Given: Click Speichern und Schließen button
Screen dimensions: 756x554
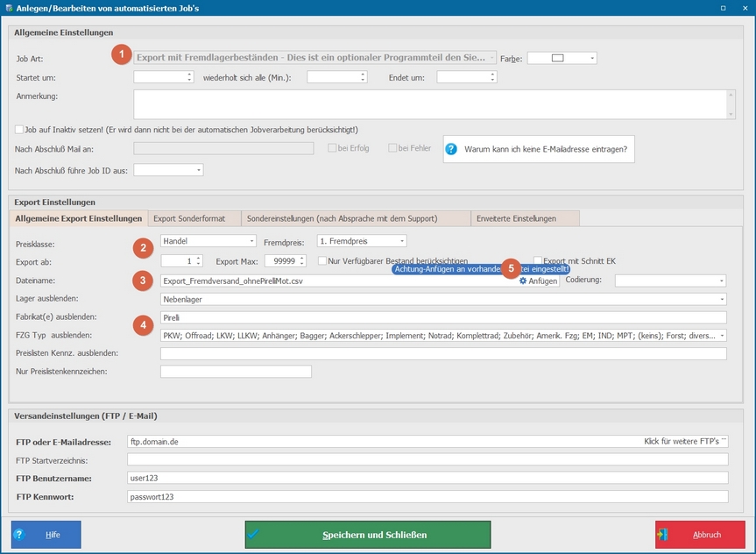Looking at the screenshot, I should click(368, 535).
